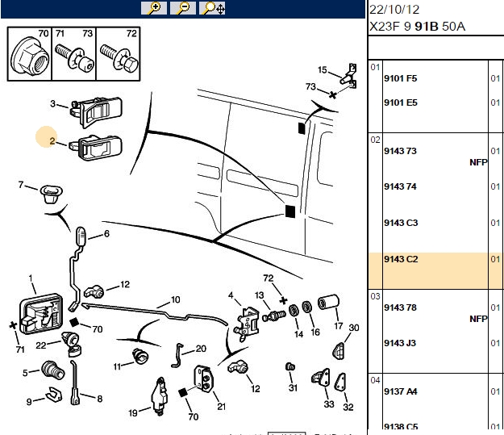Image resolution: width=504 pixels, height=435 pixels.
Task: Click part number 20 label
Action: [201, 349]
